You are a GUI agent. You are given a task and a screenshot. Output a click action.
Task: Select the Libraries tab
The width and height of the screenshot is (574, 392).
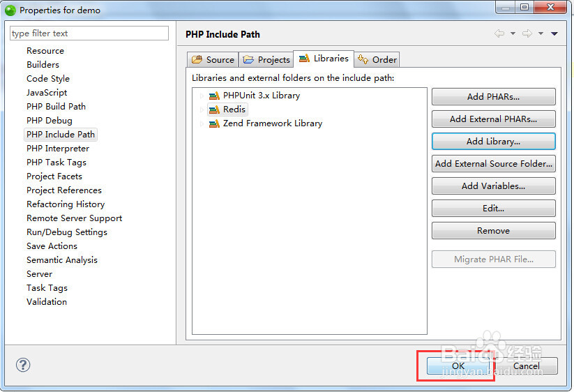click(324, 59)
